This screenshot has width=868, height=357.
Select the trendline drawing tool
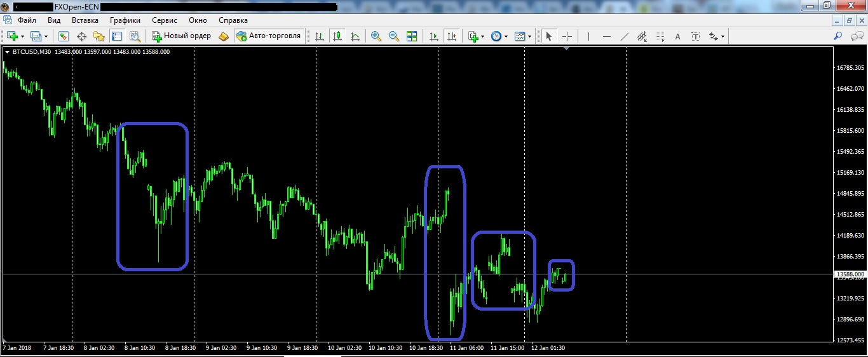click(x=624, y=36)
